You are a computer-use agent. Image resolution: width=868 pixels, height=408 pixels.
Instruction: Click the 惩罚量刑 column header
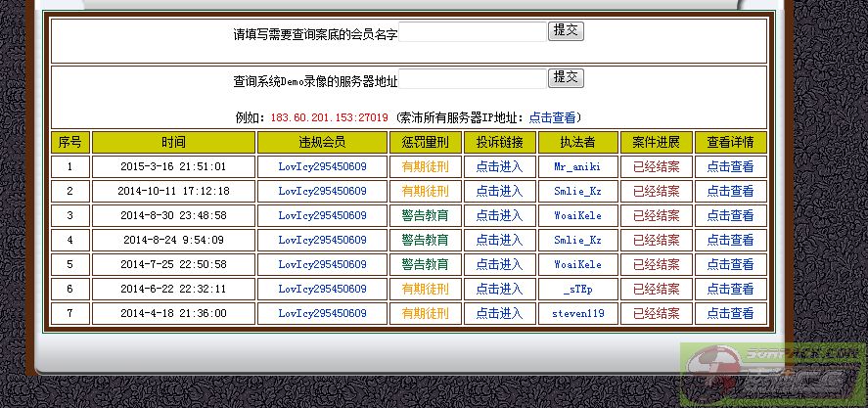[x=425, y=142]
